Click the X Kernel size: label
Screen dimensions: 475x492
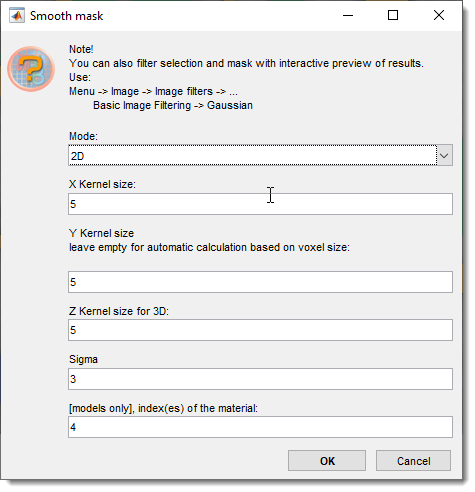[102, 184]
